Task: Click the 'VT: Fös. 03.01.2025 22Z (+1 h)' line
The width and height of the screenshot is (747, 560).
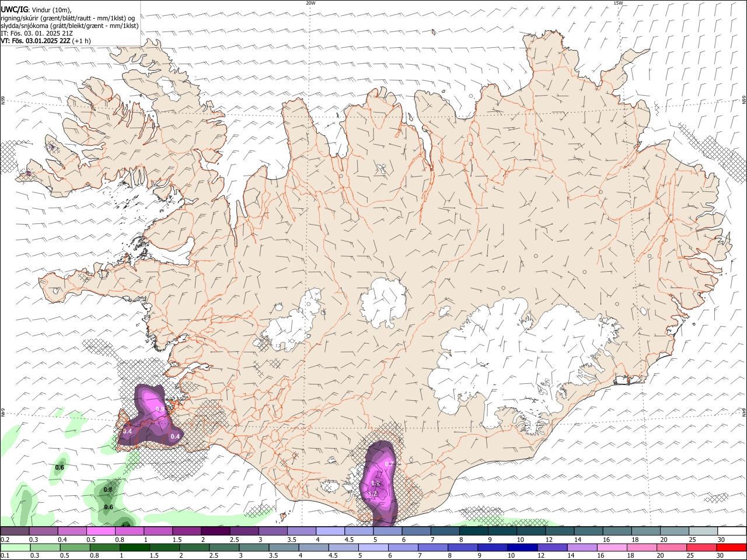Action: coord(46,41)
